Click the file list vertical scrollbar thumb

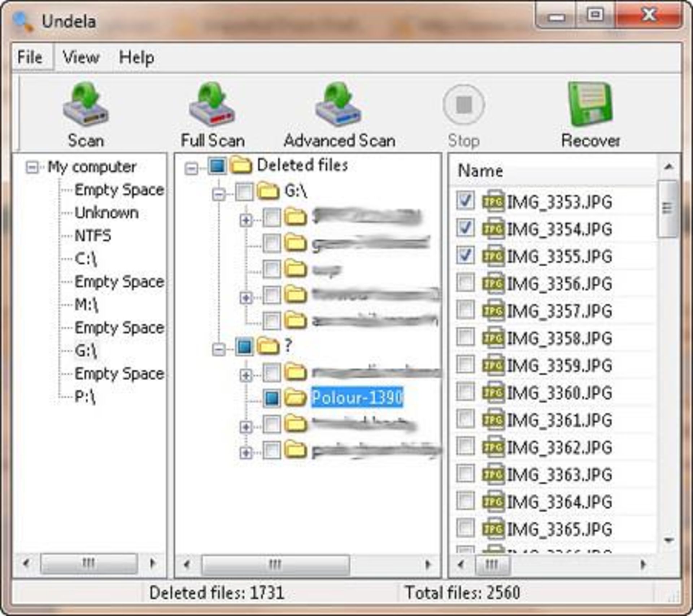click(667, 209)
